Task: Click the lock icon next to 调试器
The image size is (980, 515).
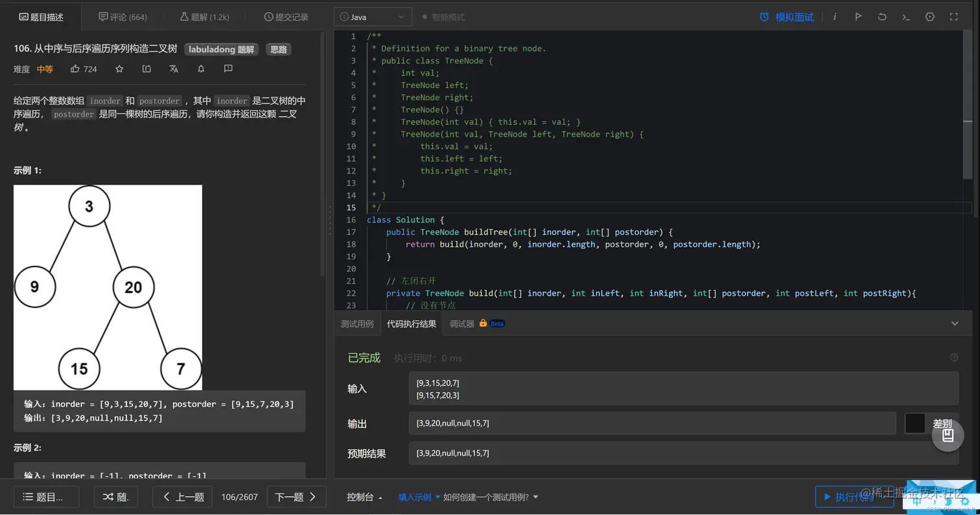Action: coord(483,323)
